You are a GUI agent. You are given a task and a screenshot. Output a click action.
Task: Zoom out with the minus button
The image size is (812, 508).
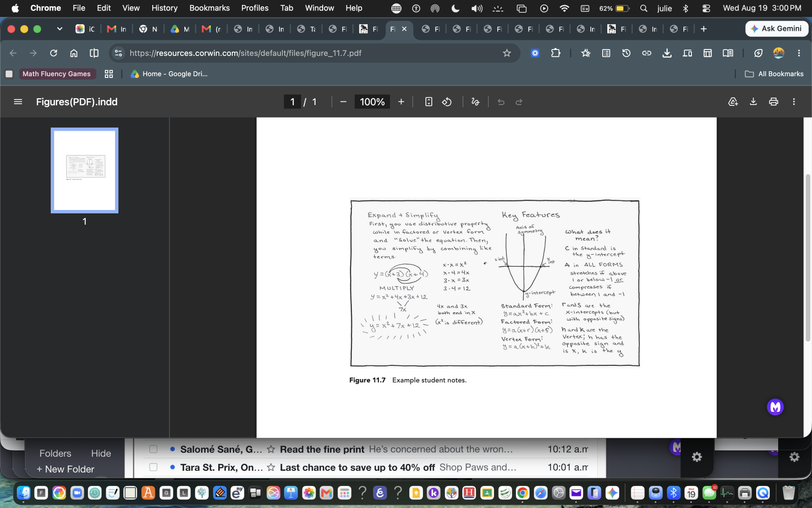343,102
